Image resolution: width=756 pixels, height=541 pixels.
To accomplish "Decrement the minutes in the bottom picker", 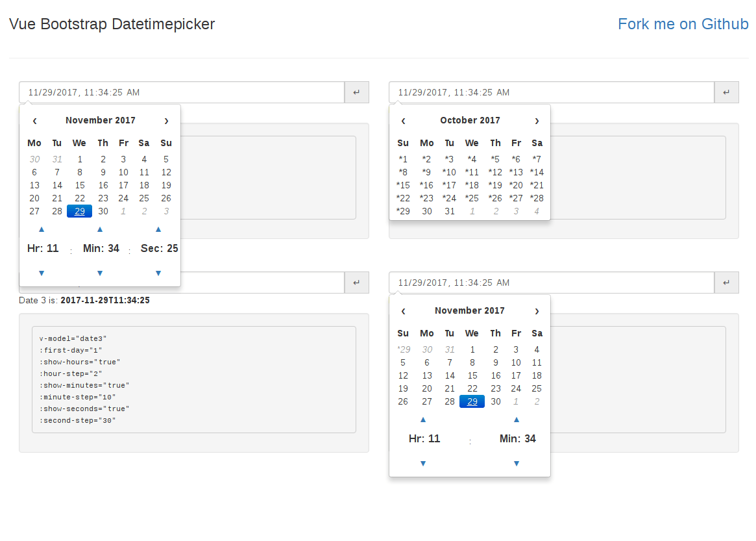I will click(x=516, y=463).
